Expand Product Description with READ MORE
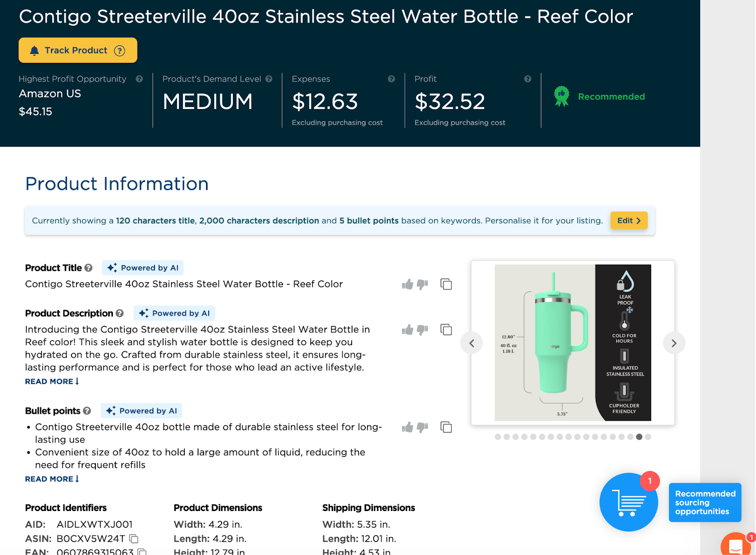 click(x=52, y=382)
